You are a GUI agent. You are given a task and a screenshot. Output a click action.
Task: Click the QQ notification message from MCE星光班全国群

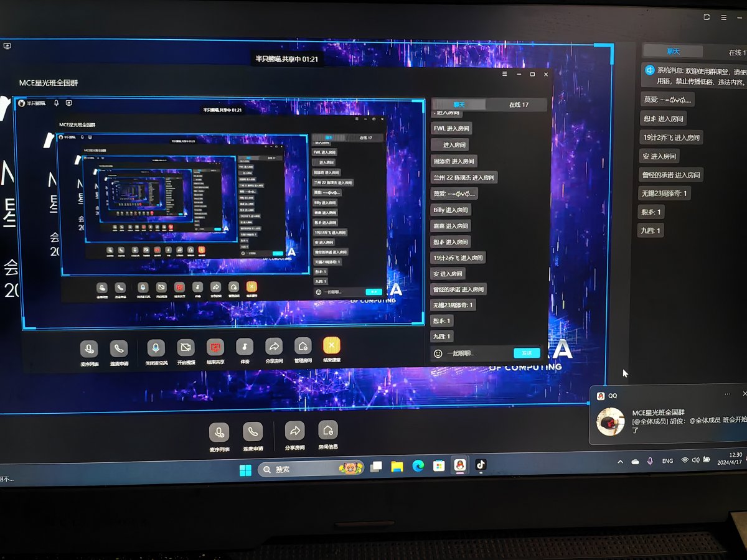(x=688, y=421)
